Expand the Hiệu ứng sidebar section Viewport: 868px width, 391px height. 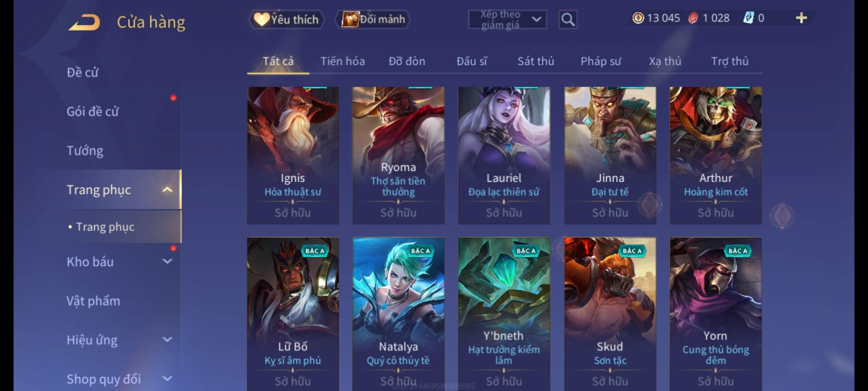[x=167, y=339]
